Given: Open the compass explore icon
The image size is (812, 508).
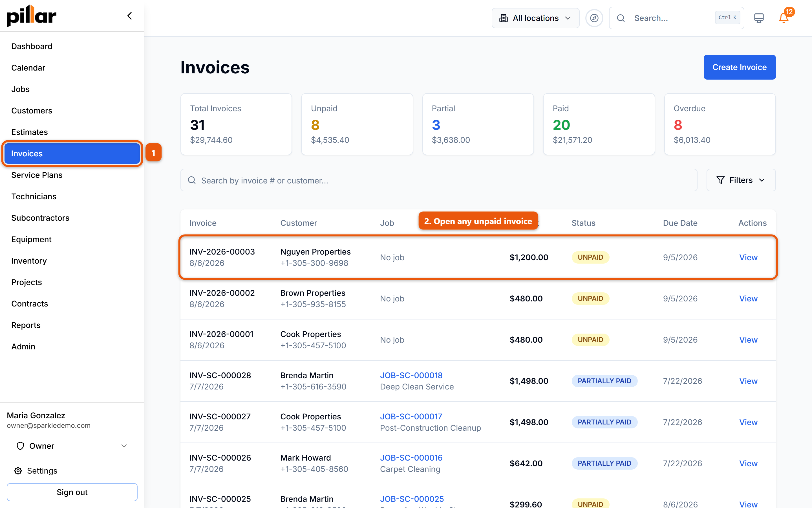Looking at the screenshot, I should pyautogui.click(x=594, y=18).
